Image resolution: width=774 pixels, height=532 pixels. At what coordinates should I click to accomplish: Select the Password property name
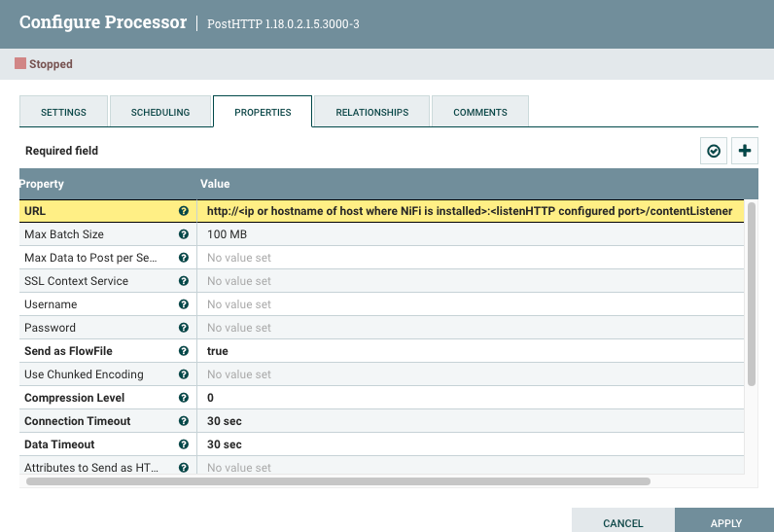tap(50, 328)
